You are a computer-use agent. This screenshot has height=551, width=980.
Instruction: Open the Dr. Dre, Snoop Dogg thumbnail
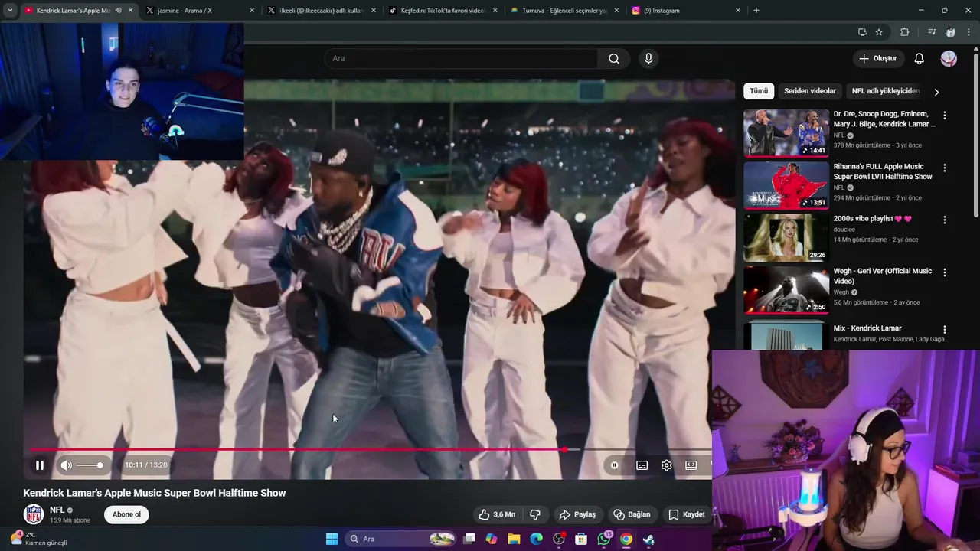point(786,132)
